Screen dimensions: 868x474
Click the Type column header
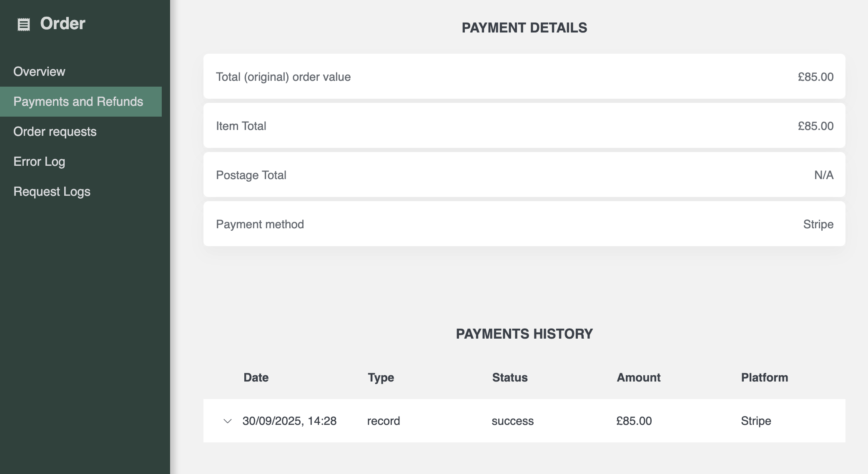(x=381, y=377)
